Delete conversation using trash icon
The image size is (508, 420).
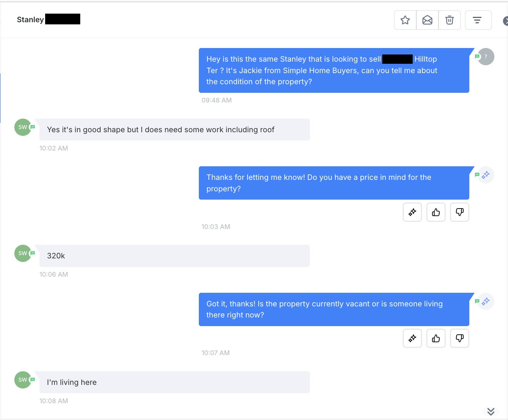pos(449,20)
